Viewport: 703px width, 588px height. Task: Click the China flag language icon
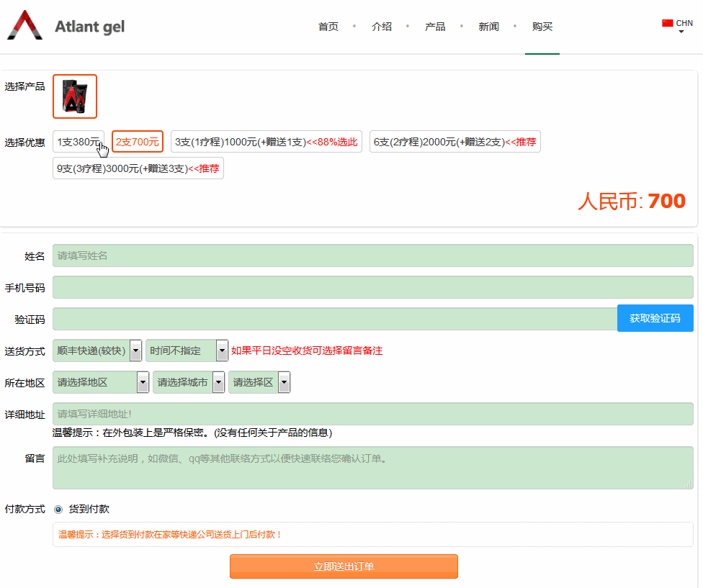(667, 23)
